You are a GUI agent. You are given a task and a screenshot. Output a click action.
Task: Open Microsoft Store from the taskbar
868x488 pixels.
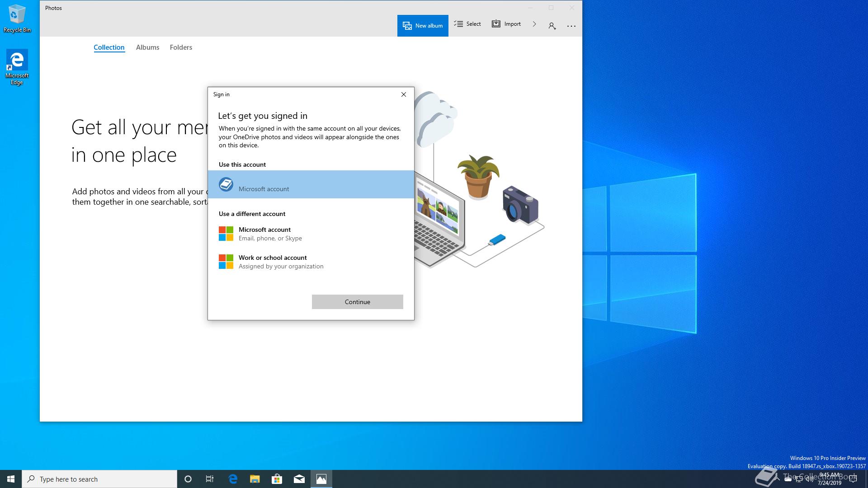(x=277, y=479)
